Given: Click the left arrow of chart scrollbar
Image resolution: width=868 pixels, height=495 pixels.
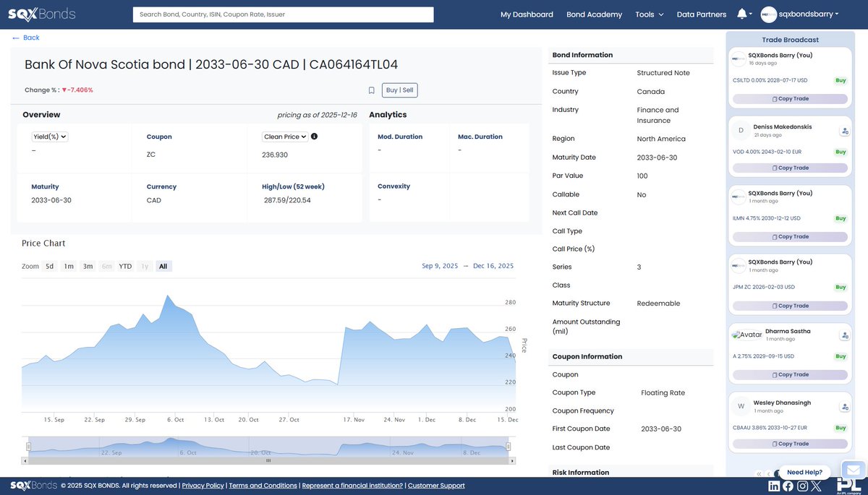Looking at the screenshot, I should [25, 460].
